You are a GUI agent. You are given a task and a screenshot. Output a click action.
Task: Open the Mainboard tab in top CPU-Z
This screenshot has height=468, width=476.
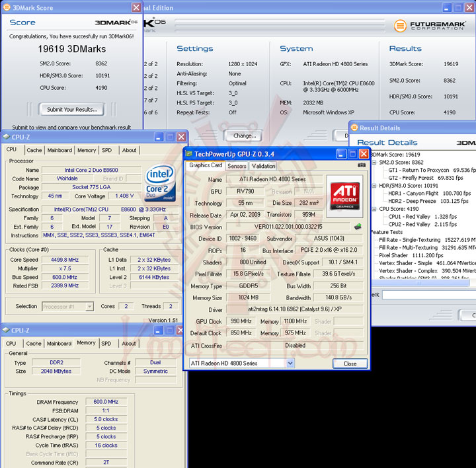click(59, 150)
